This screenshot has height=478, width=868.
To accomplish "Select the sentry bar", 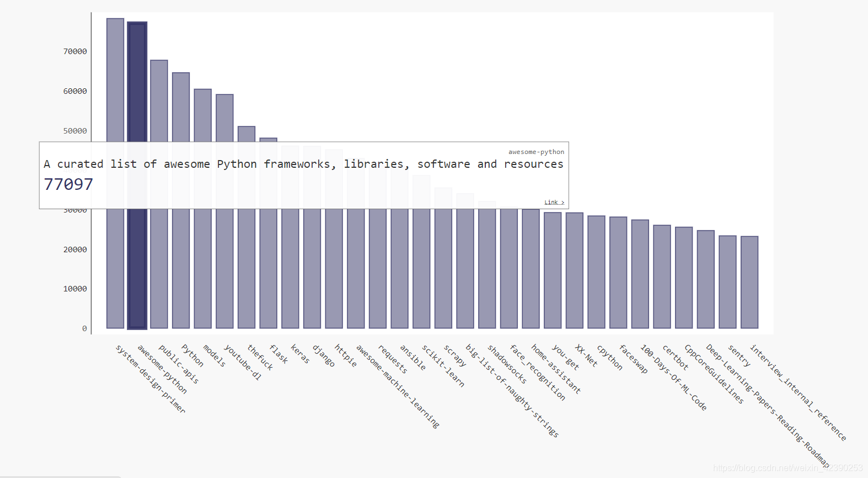I will (727, 282).
